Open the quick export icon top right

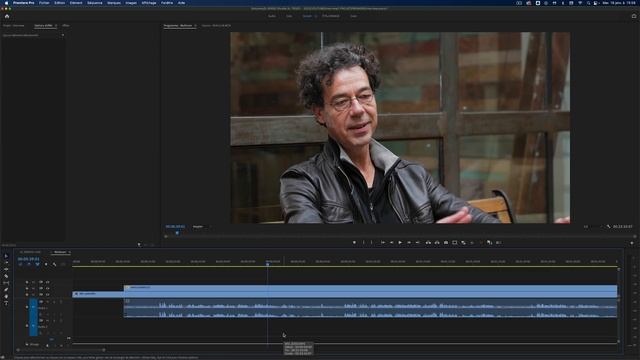click(634, 16)
